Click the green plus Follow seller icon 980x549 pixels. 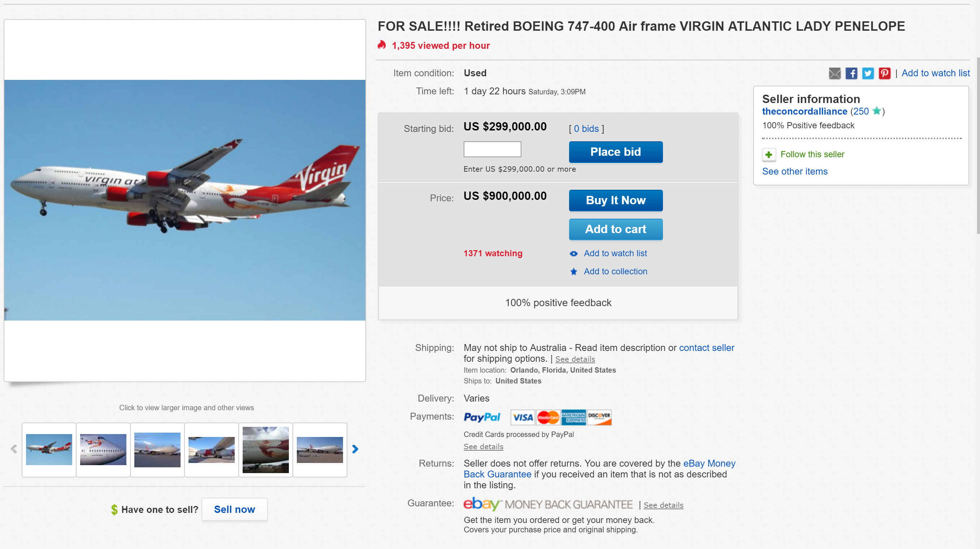(768, 155)
